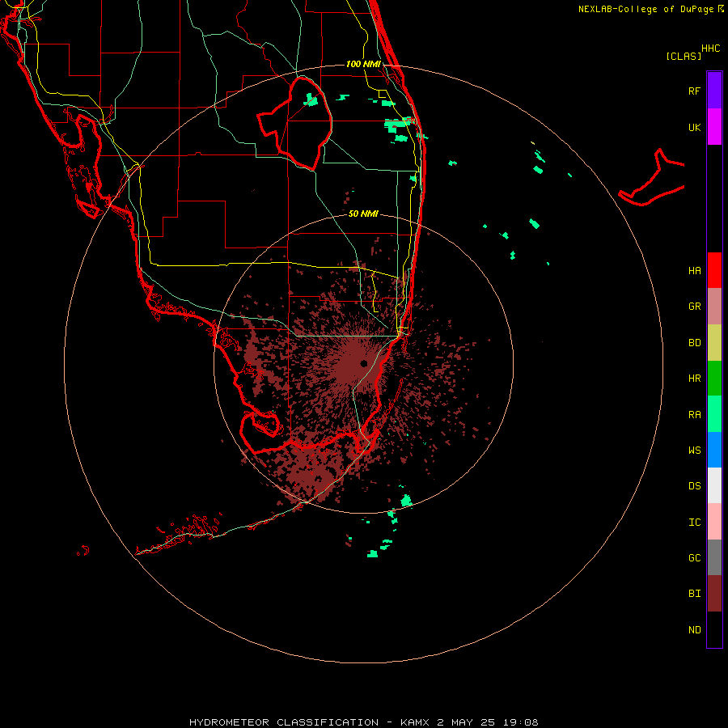Click the GR pink-brown legend swatch
728x728 pixels.
[x=714, y=307]
